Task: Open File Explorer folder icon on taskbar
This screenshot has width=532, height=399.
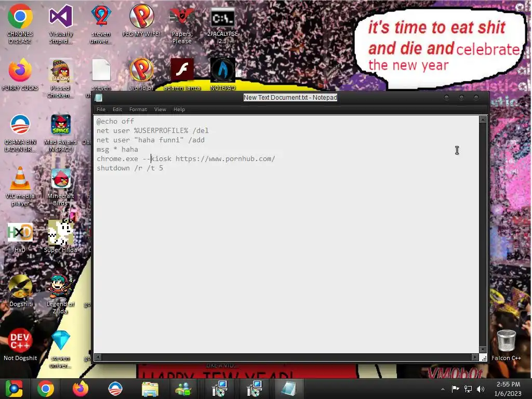Action: tap(150, 389)
